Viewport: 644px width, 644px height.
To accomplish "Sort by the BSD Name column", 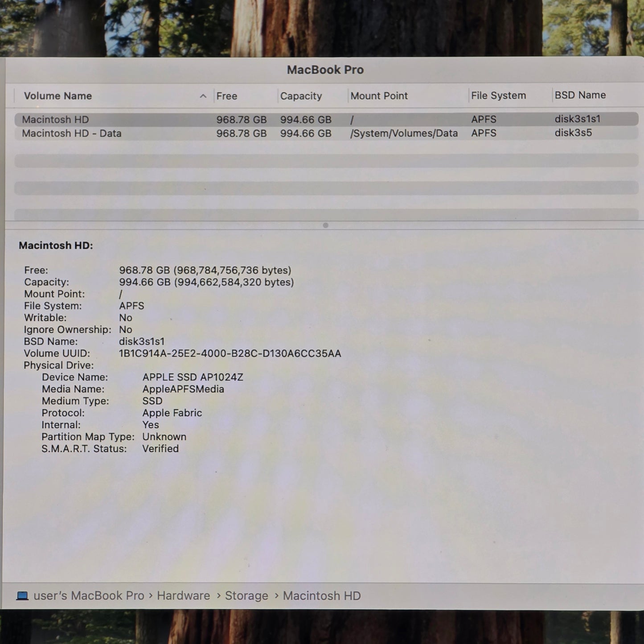I will (x=580, y=95).
